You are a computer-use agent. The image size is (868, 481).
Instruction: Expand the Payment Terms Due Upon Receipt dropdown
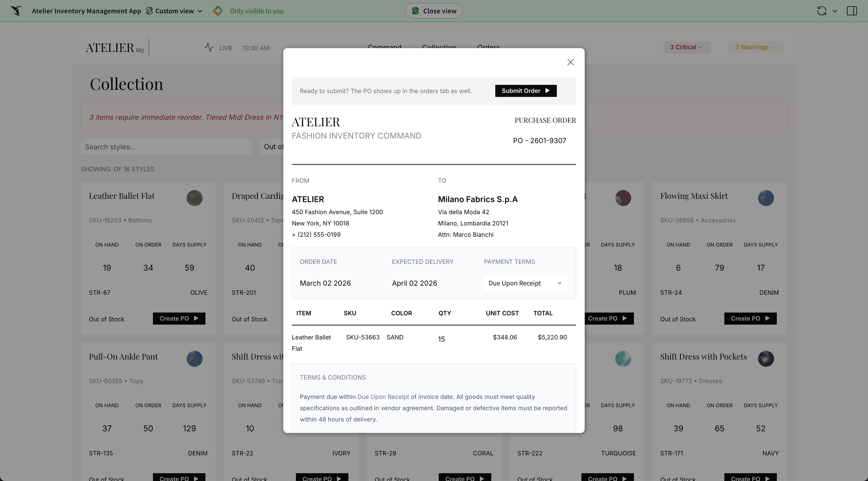(x=525, y=283)
